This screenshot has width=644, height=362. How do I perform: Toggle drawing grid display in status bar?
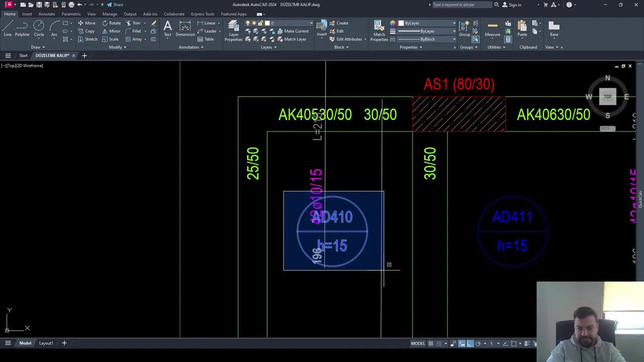coord(431,343)
